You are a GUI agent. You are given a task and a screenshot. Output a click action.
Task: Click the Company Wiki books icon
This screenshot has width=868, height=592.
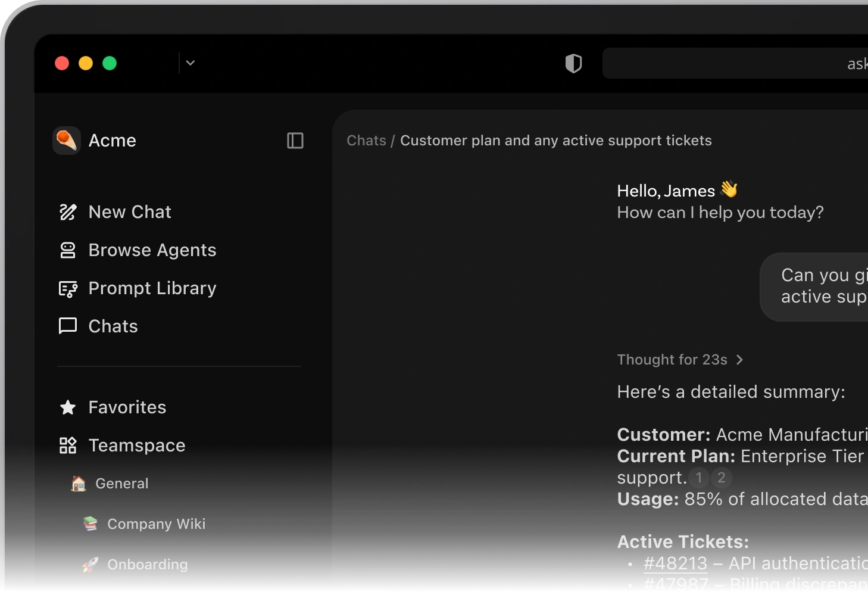pos(90,524)
